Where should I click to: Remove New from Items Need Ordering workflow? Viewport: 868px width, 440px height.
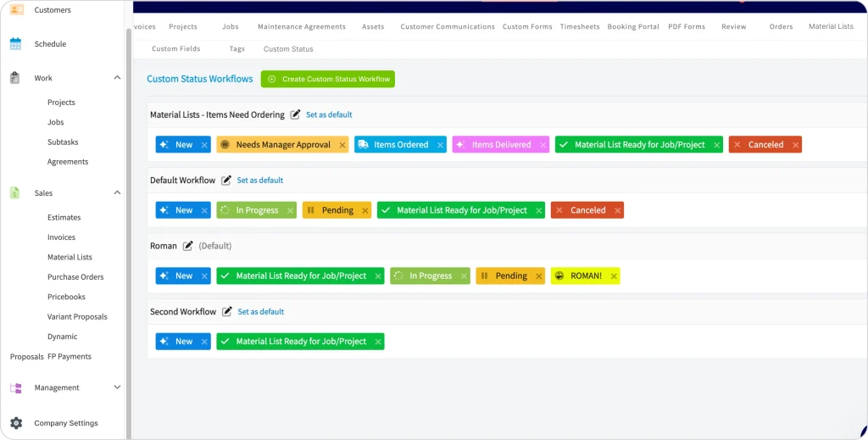coord(204,145)
